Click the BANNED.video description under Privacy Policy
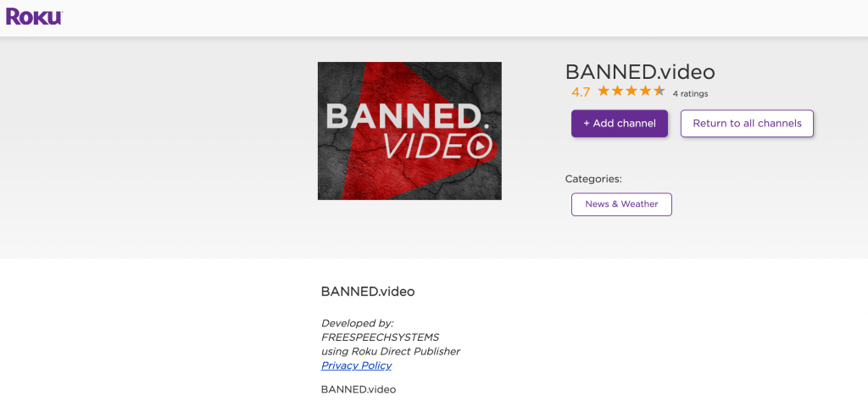The image size is (868, 407). [359, 389]
